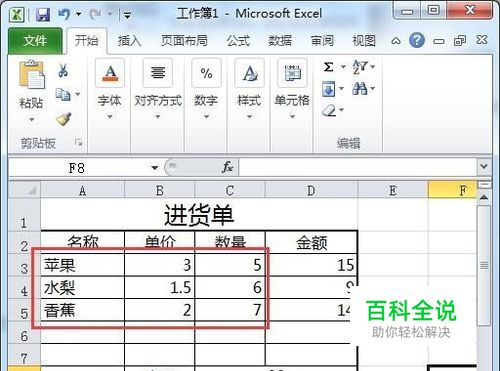Screen dimensions: 500x371
Task: Open the AutoSum dropdown arrow
Action: coord(343,67)
